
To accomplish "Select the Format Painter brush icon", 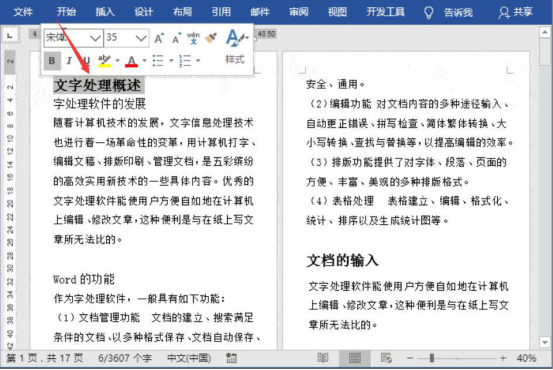I will click(211, 38).
